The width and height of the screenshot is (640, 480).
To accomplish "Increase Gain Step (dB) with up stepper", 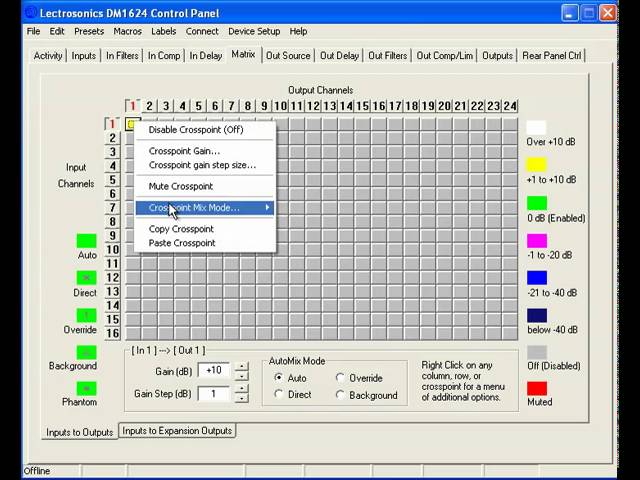I will point(242,388).
